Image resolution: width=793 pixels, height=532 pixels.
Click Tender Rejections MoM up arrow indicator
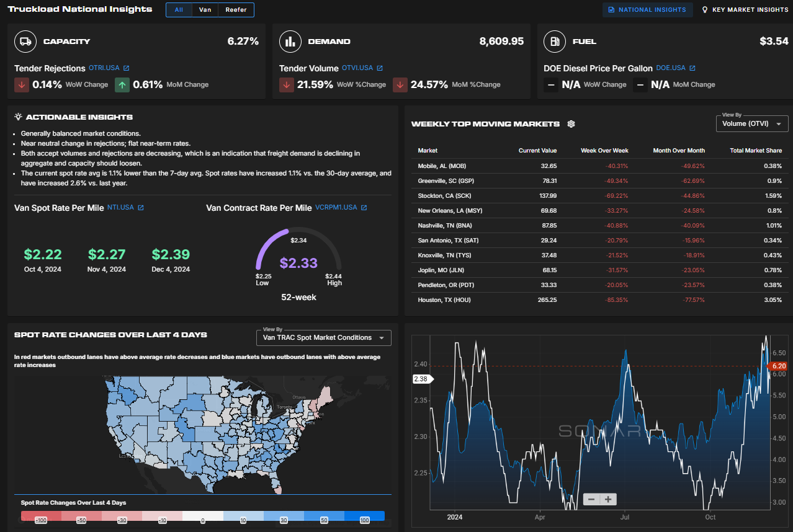(x=122, y=85)
